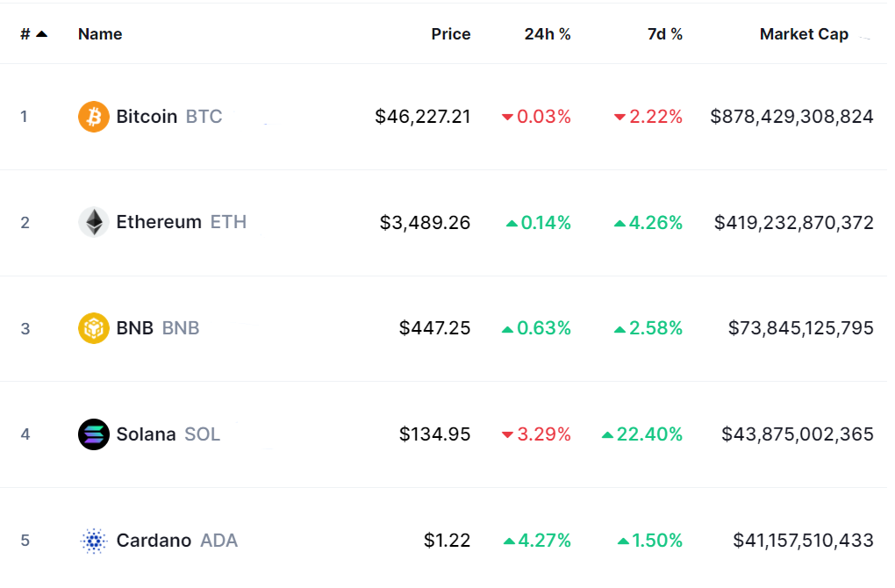The width and height of the screenshot is (895, 588).
Task: Sort by Name column header
Action: (100, 34)
